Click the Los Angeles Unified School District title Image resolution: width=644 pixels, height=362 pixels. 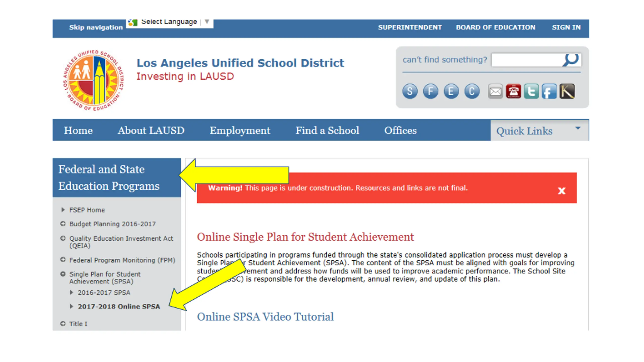(x=240, y=63)
